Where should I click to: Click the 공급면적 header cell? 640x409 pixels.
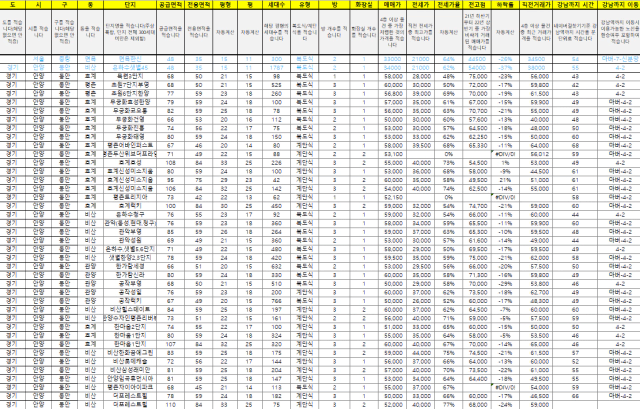170,5
